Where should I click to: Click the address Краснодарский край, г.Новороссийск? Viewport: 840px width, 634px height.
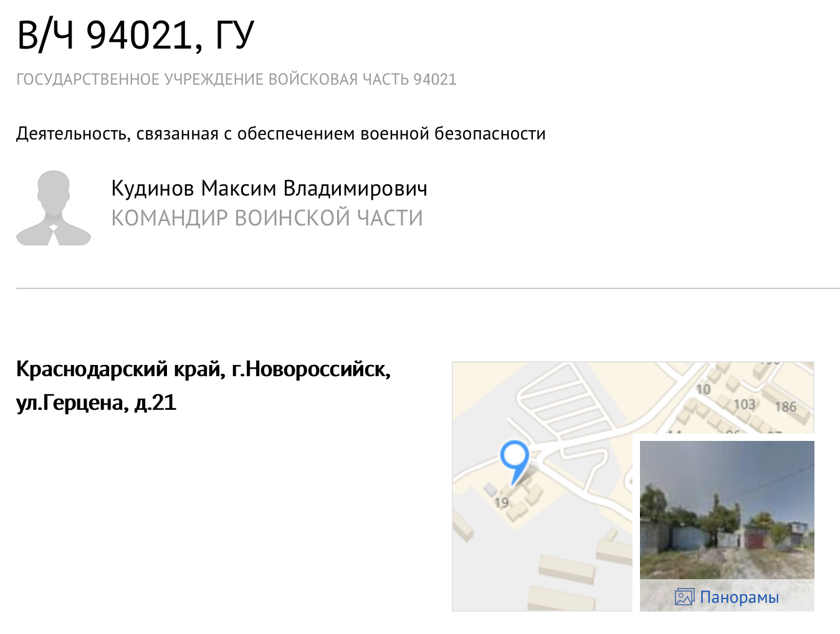point(203,369)
